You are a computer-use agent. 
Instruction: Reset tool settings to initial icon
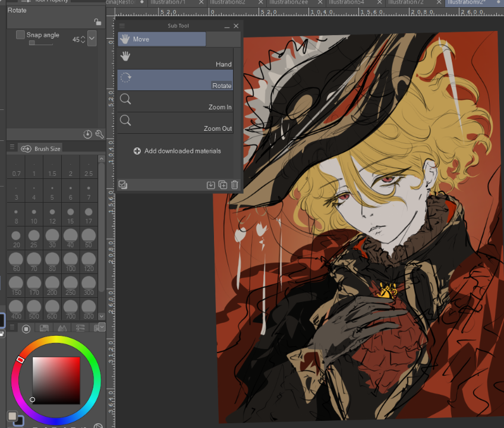click(x=87, y=134)
